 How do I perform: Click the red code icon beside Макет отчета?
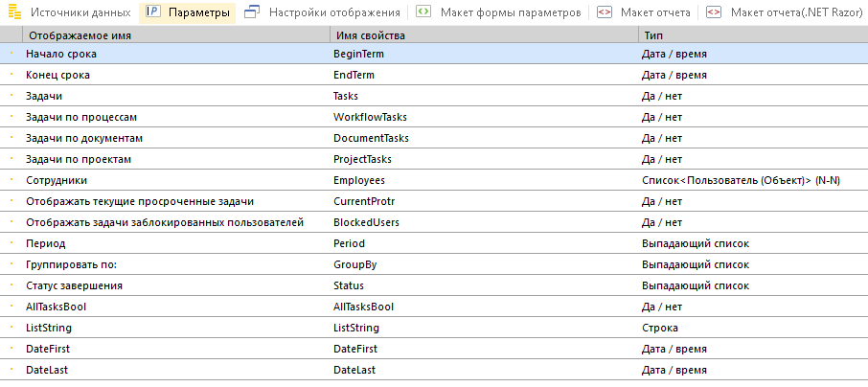point(604,13)
